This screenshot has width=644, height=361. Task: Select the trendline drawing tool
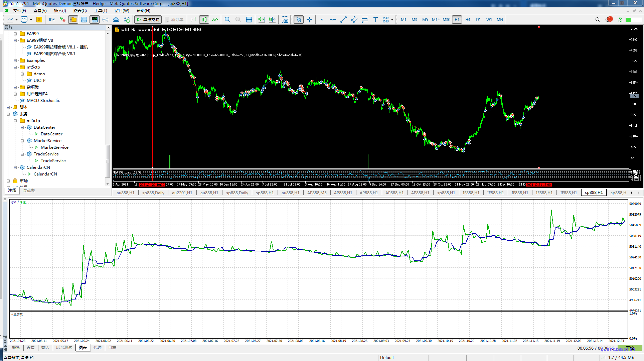pos(343,20)
